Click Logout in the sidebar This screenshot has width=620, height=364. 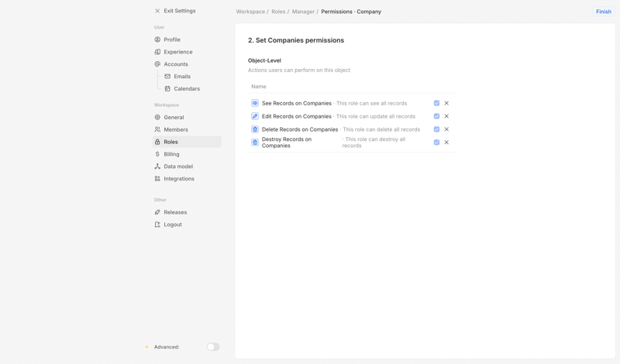point(187,225)
